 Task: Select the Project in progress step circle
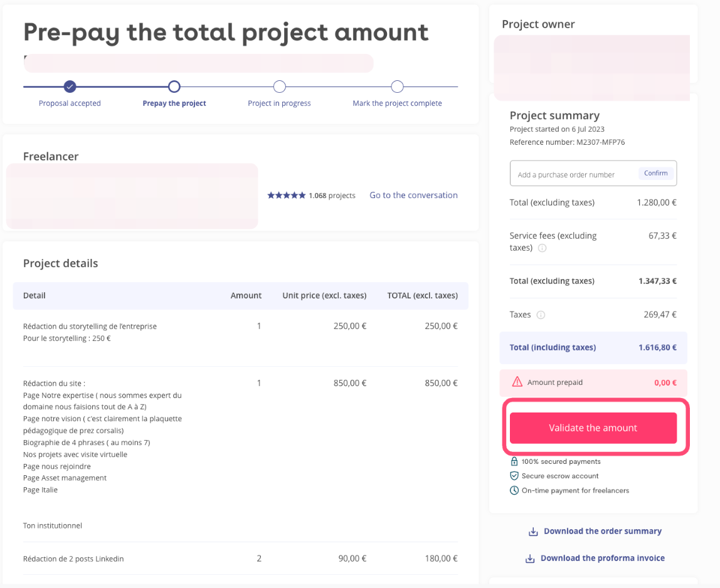pos(280,87)
